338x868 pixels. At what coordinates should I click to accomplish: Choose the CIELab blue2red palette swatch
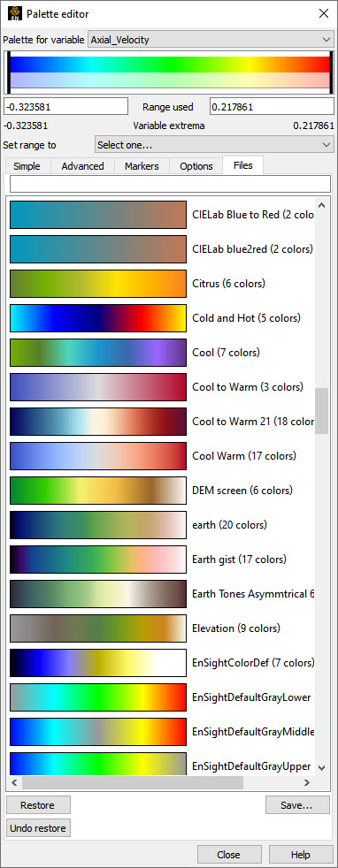point(98,249)
